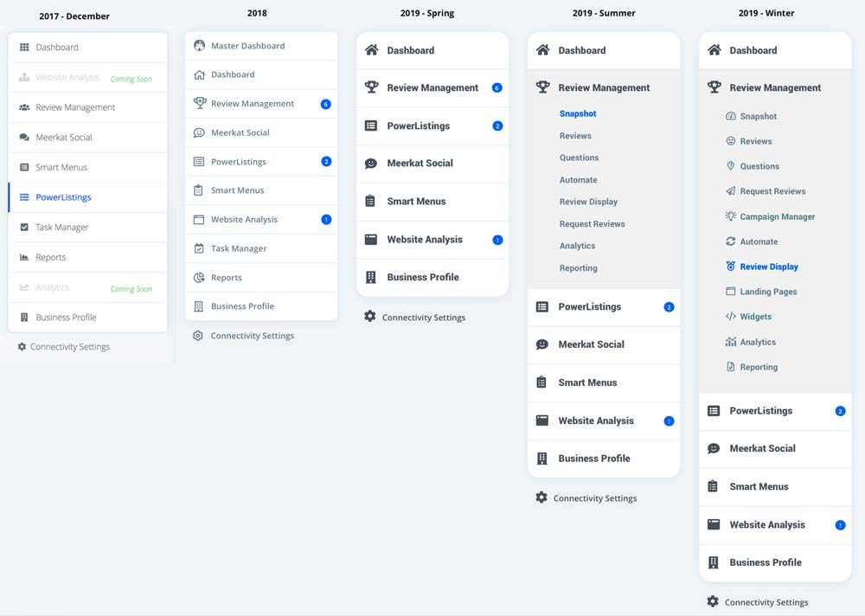
Task: Click the PowerListings list icon in the 2019 Spring menu
Action: (371, 125)
